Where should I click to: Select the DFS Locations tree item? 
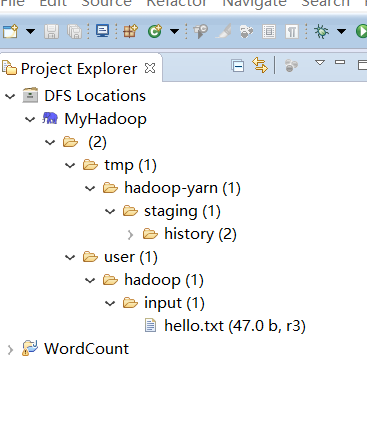(95, 96)
